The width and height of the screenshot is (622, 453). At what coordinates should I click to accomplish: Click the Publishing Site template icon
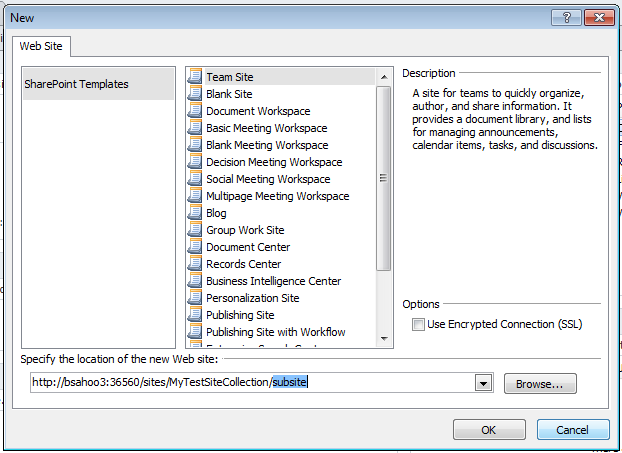click(195, 315)
